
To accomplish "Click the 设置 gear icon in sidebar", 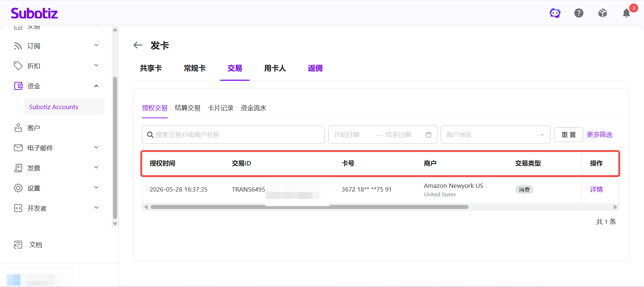I will (18, 188).
